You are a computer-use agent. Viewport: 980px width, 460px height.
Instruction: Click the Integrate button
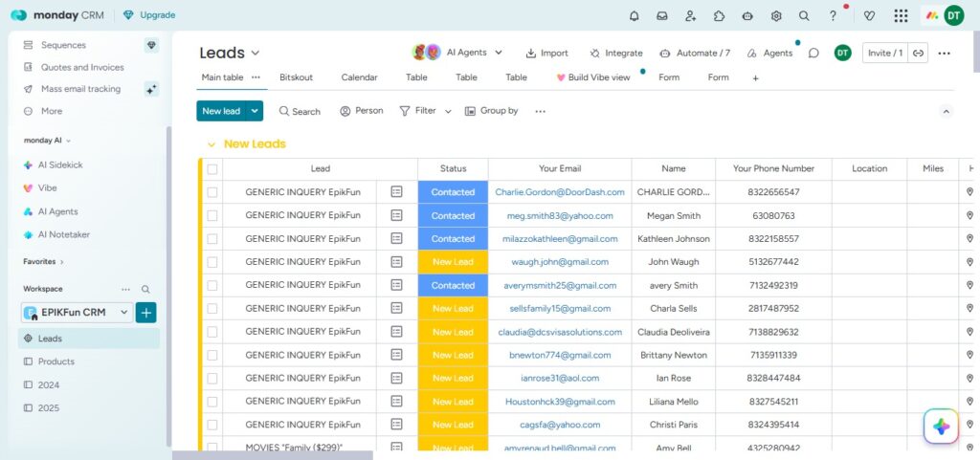point(616,53)
